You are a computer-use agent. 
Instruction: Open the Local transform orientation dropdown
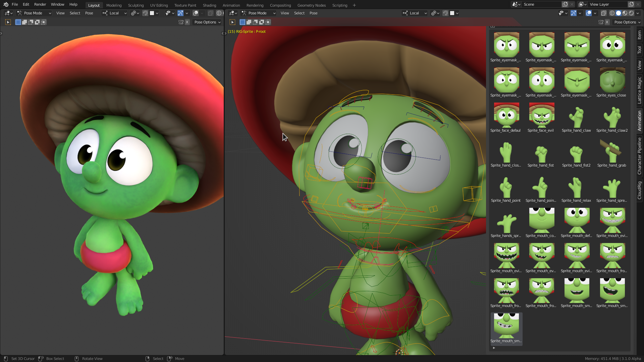[114, 13]
